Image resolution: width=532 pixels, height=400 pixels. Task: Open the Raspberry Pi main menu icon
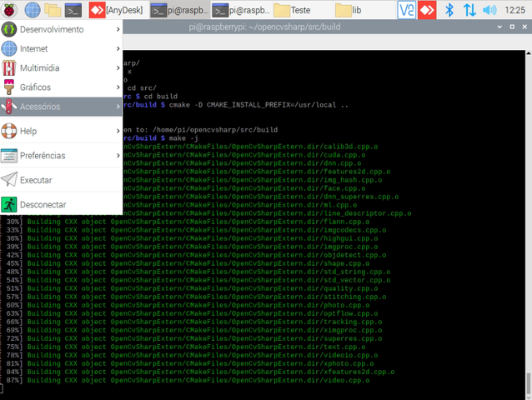[x=9, y=10]
